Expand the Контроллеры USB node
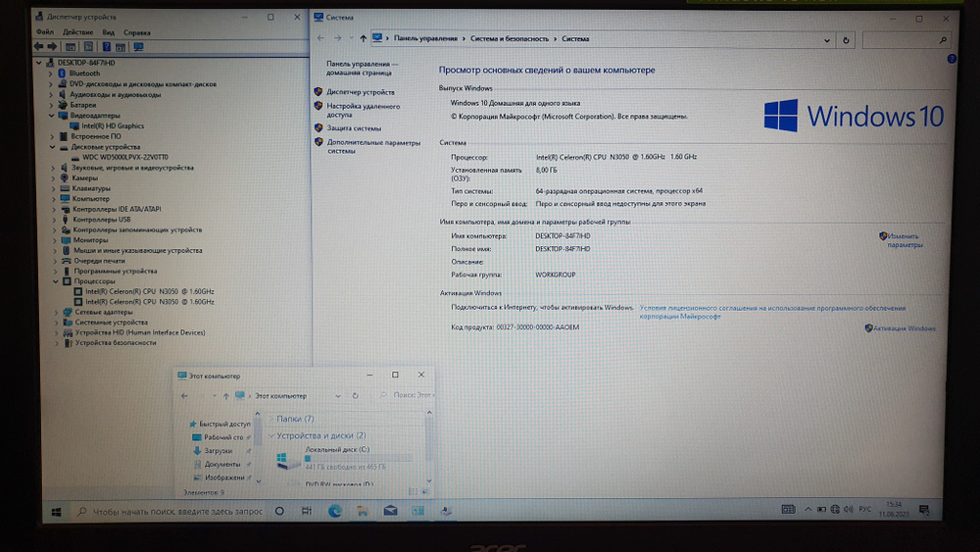Screen dimensions: 980x552 coord(54,220)
